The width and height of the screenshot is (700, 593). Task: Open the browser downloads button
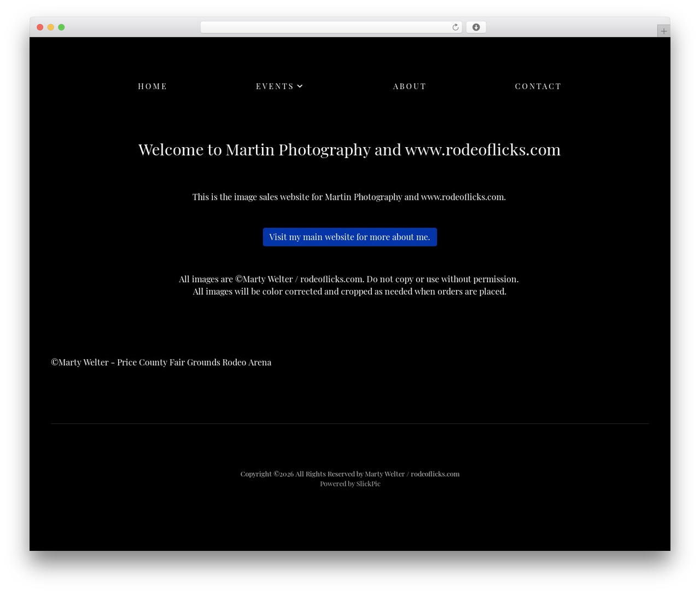(x=476, y=27)
